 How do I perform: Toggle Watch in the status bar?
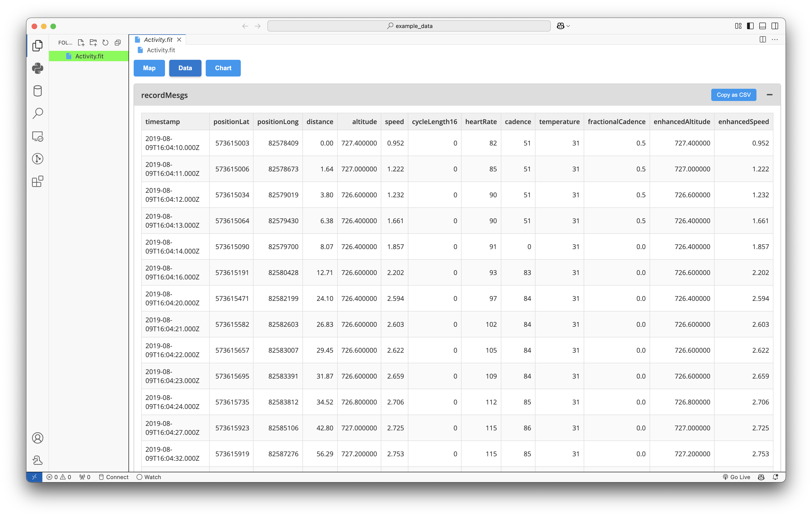149,477
